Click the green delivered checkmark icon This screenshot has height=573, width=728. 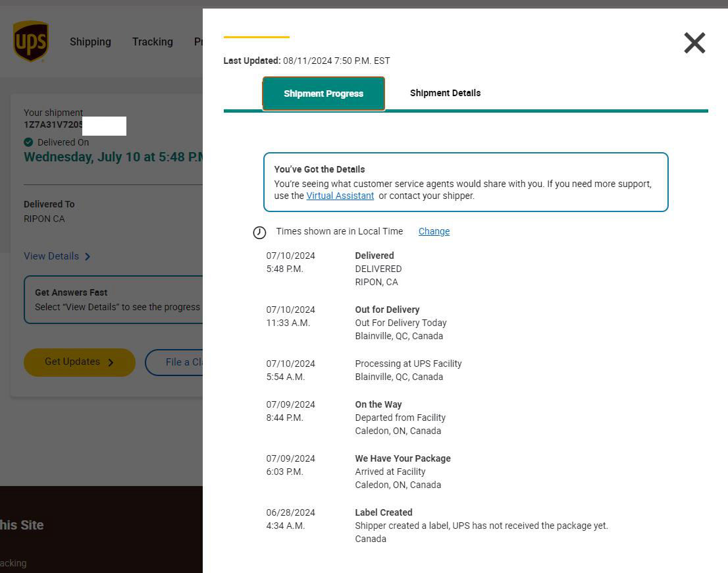point(28,142)
